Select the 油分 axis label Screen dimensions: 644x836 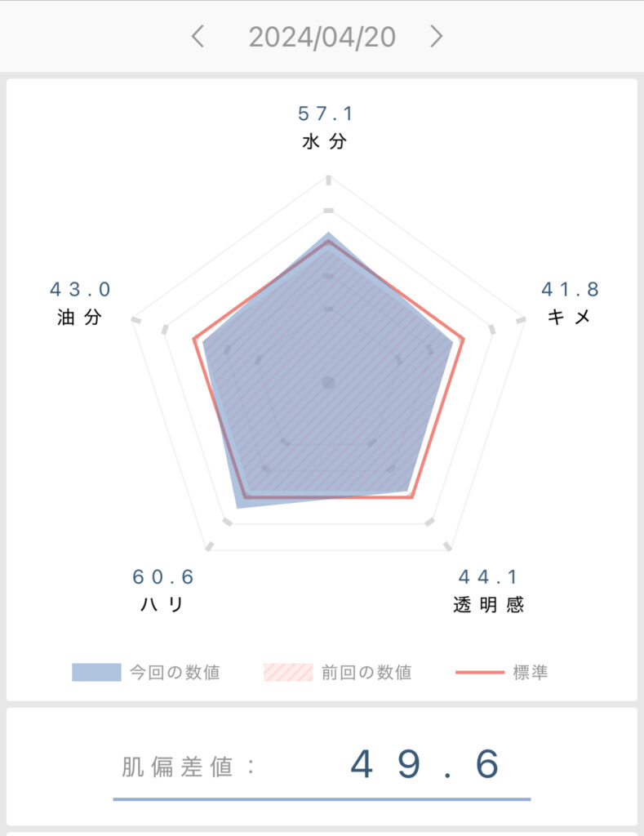(79, 318)
